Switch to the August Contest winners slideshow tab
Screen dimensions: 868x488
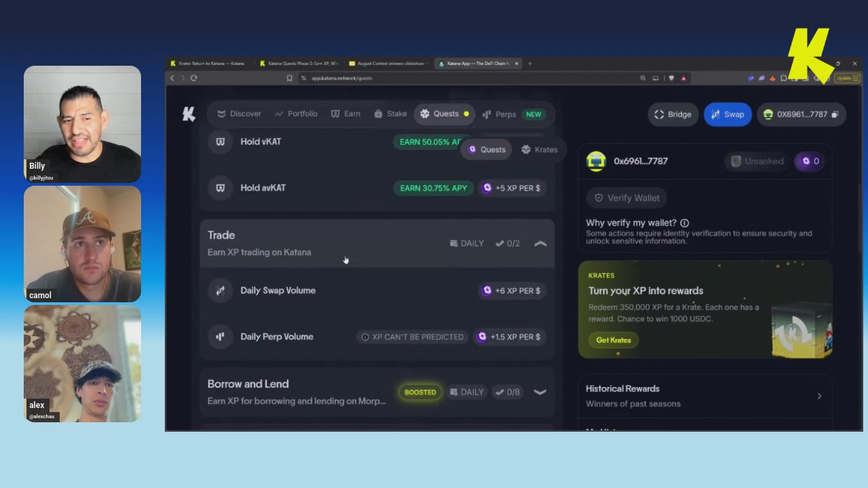[388, 64]
